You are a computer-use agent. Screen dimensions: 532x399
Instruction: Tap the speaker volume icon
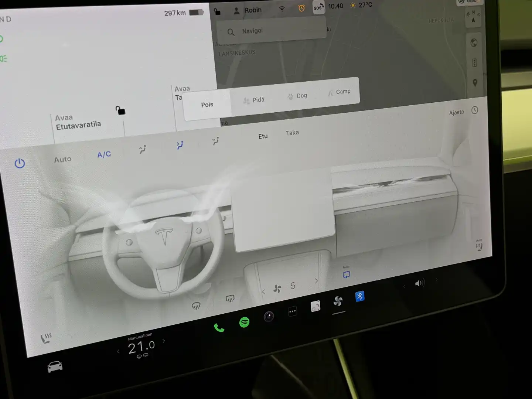[x=420, y=283]
